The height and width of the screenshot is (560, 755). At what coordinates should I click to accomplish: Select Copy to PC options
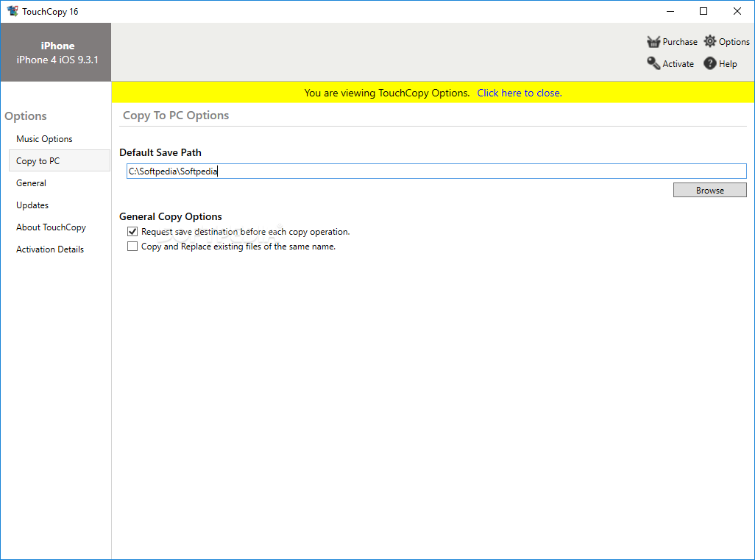click(x=60, y=160)
